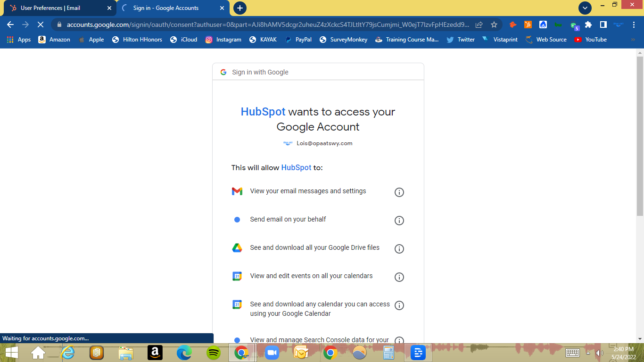The width and height of the screenshot is (644, 362).
Task: Click the Google Drive icon in permissions list
Action: tap(237, 247)
